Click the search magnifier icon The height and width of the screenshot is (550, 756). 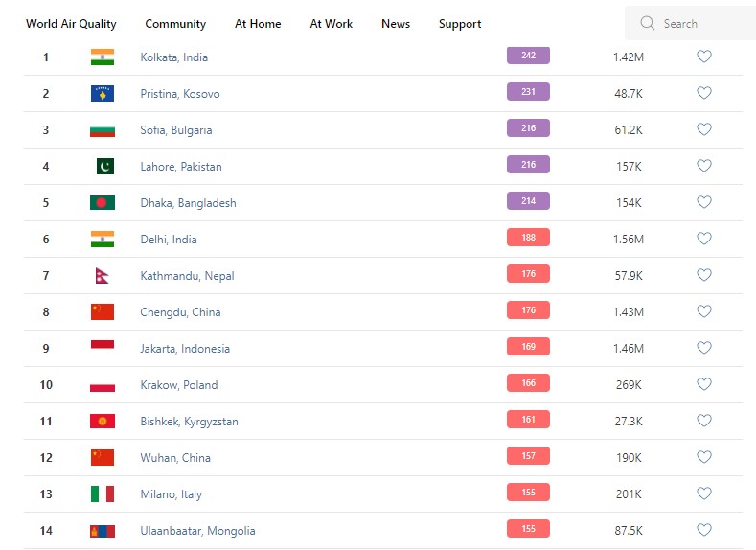point(648,24)
